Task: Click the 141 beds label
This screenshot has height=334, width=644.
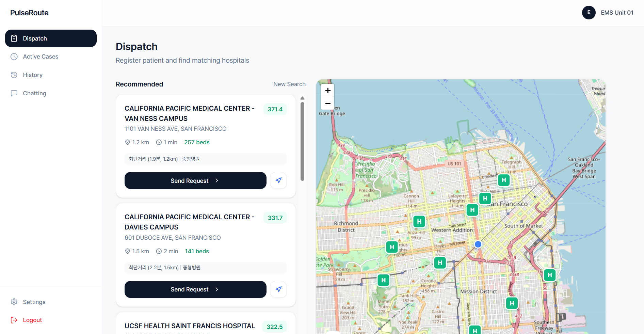Action: coord(197,251)
